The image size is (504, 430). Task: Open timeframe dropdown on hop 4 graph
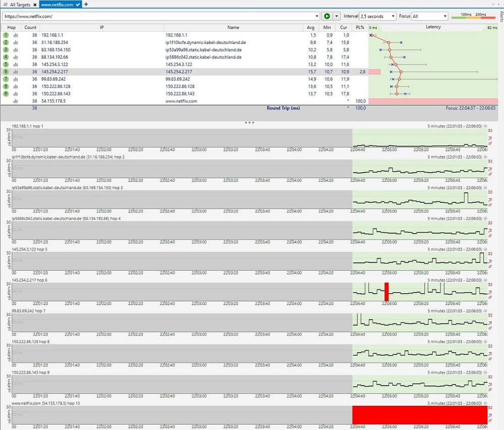click(485, 219)
